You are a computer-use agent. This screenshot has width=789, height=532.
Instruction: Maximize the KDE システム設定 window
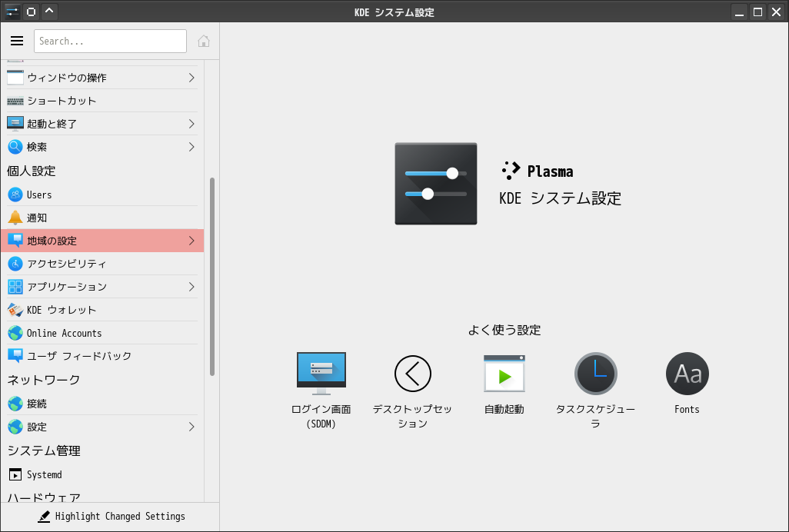click(x=757, y=12)
